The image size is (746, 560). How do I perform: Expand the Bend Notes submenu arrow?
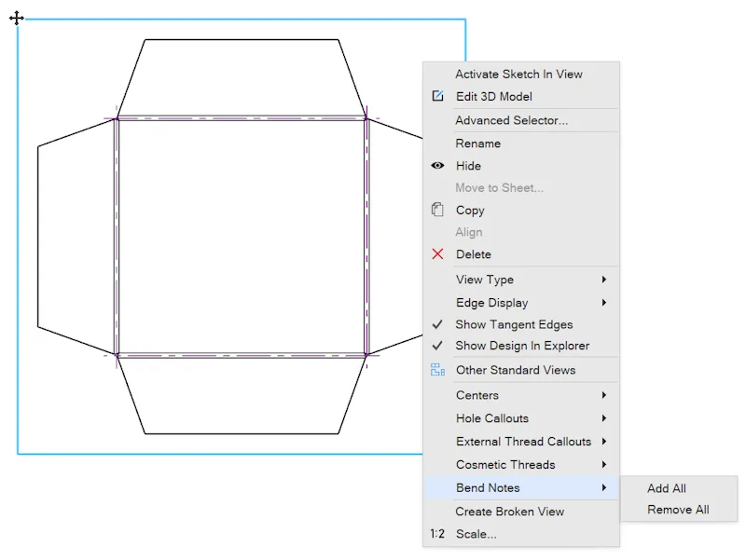pos(603,487)
